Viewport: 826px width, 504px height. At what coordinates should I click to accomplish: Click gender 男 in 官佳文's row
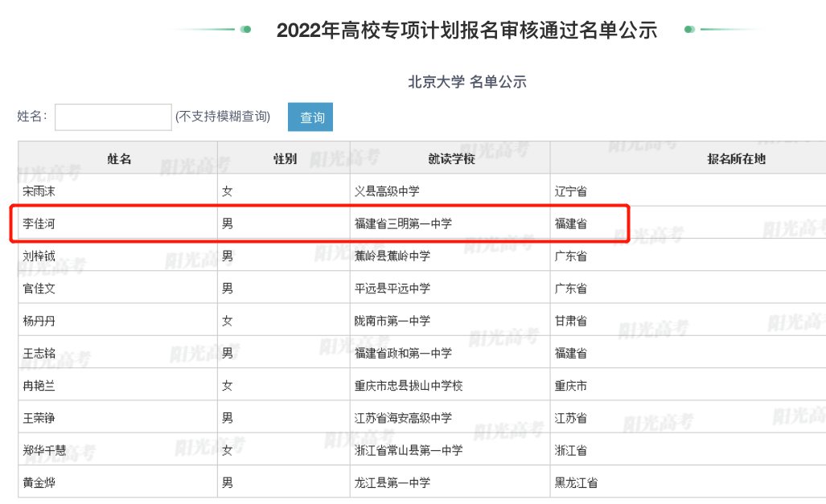pyautogui.click(x=227, y=289)
